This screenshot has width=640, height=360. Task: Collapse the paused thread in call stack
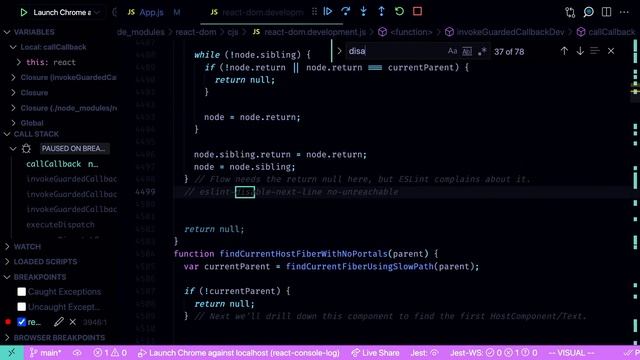point(13,149)
